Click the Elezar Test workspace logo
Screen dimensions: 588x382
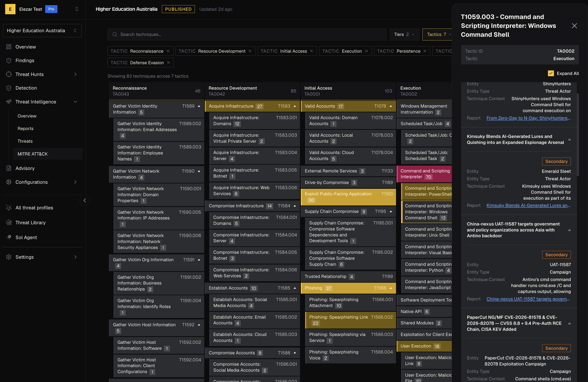10,9
